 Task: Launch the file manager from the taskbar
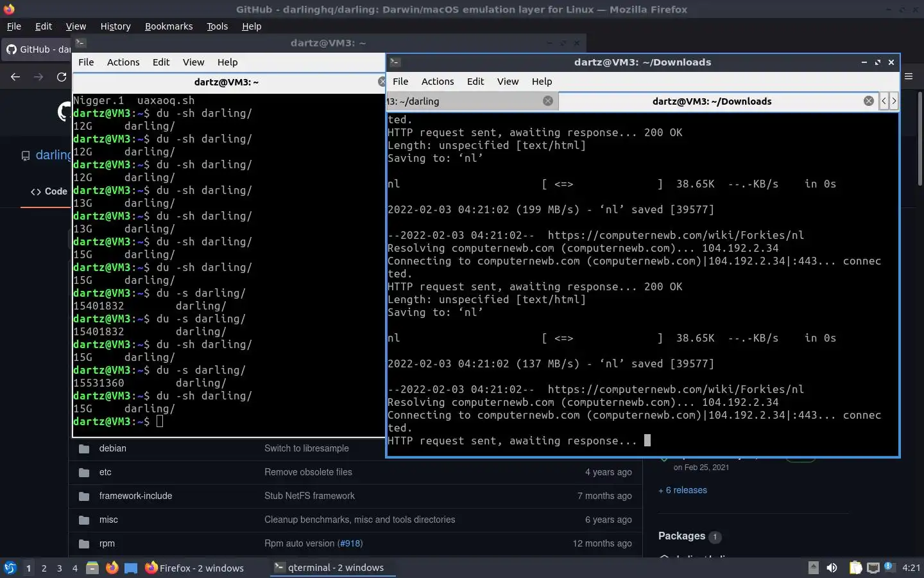[x=92, y=568]
